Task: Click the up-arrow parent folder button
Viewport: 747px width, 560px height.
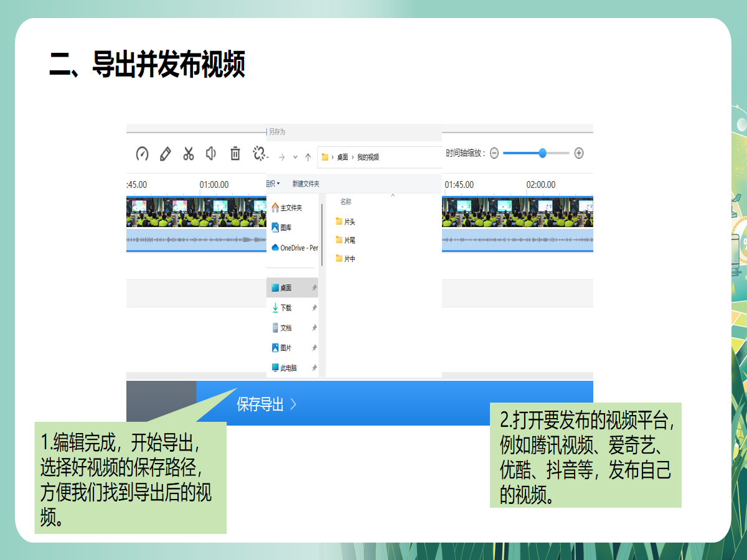Action: [x=308, y=157]
